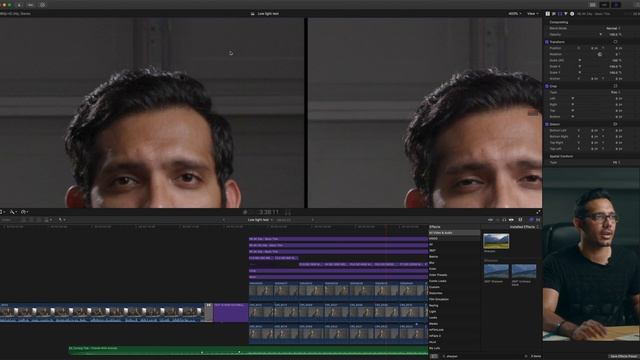Toggle inspector visibility icon in top bar

click(616, 5)
